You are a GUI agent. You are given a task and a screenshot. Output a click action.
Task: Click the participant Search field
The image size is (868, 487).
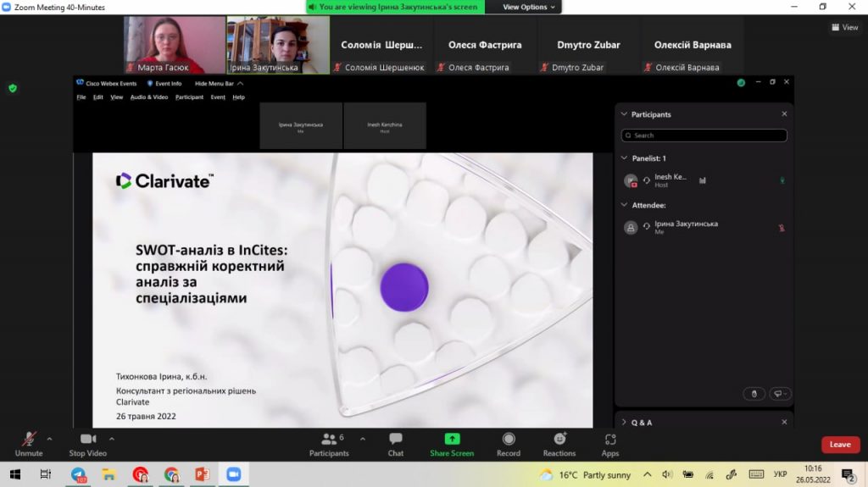[x=704, y=136]
